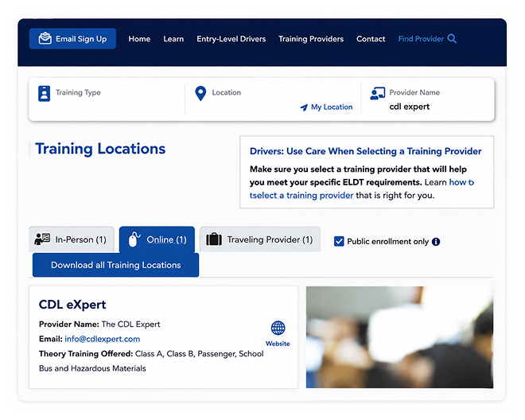Switch to the Traveling Provider (1) tab

260,239
